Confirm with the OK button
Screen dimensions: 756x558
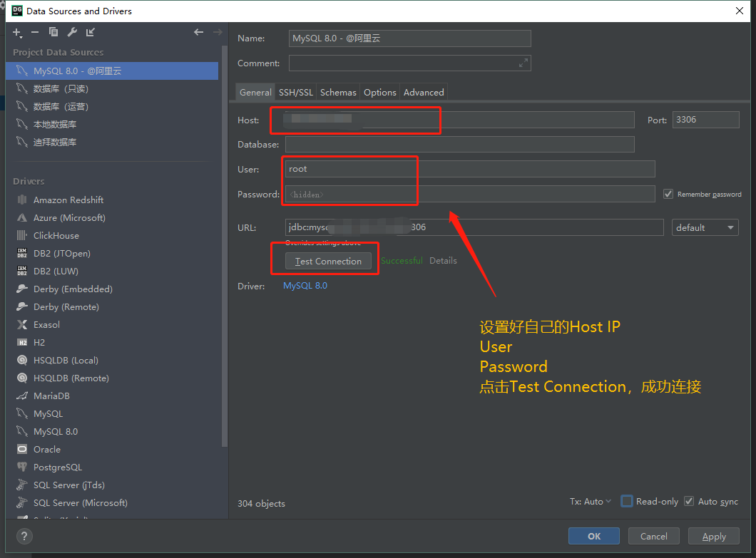pos(594,537)
